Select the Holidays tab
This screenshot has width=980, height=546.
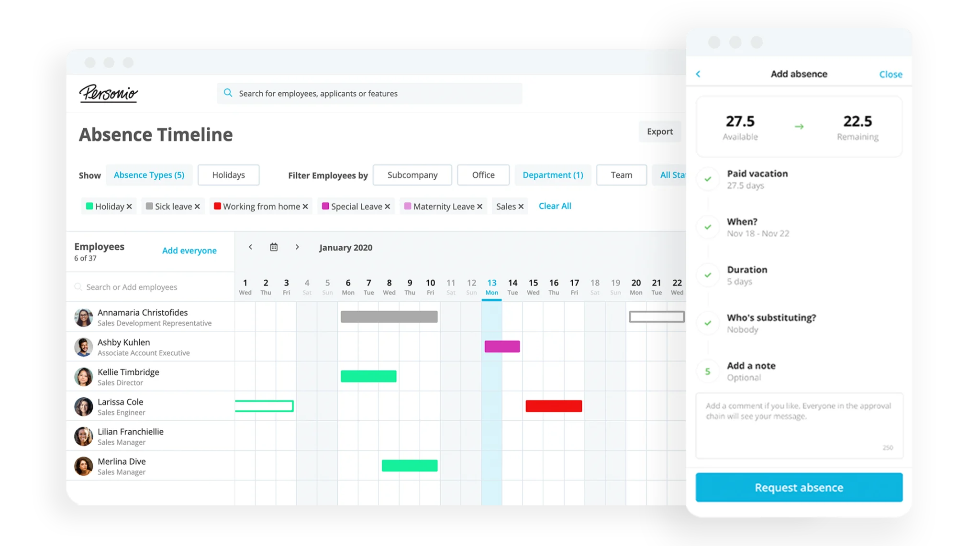pos(228,175)
